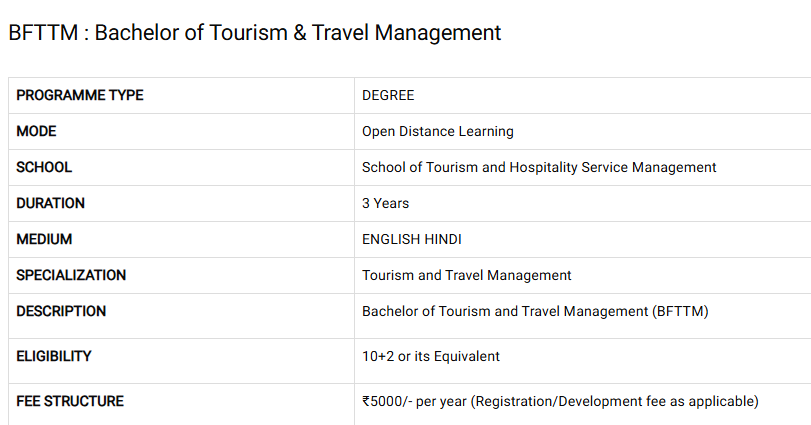Screen dimensions: 811x425
Task: Select the FEE STRUCTURE row label
Action: [x=70, y=401]
